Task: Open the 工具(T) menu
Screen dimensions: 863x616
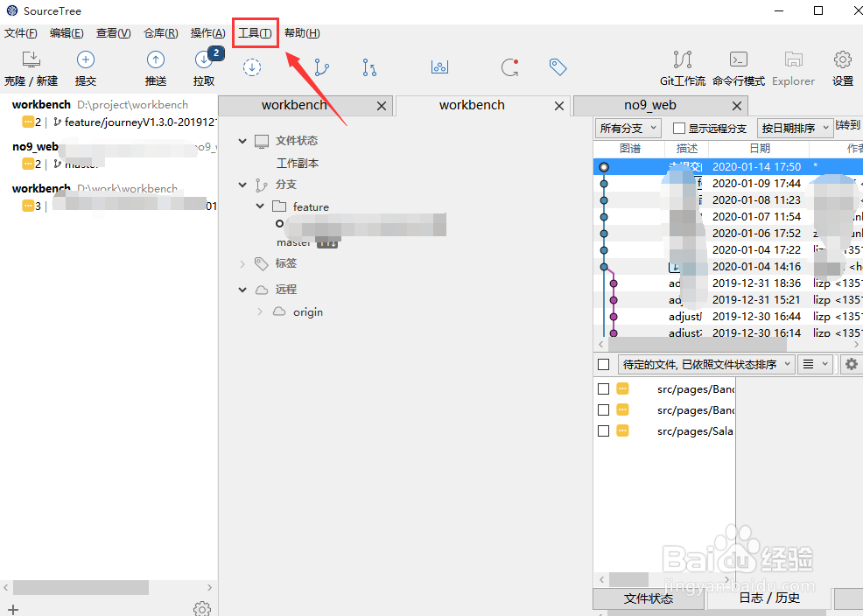Action: 255,33
